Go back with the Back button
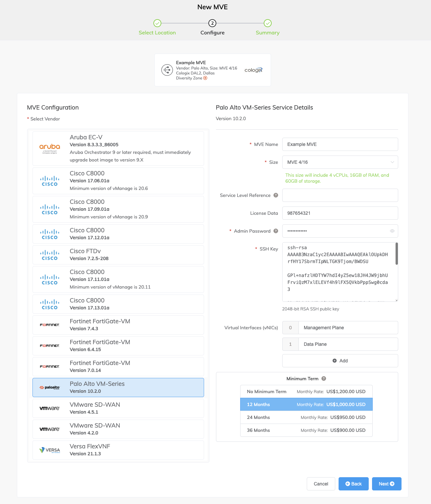 [x=353, y=484]
